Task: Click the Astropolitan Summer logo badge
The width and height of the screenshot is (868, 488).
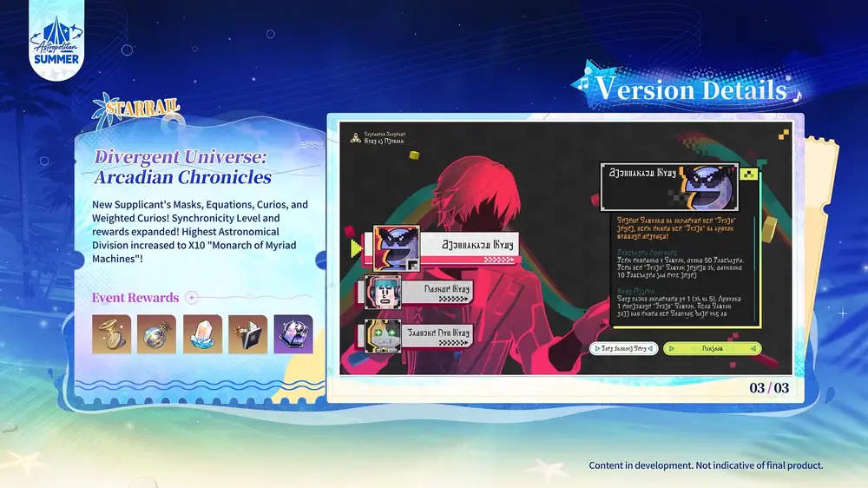Action: coord(56,40)
